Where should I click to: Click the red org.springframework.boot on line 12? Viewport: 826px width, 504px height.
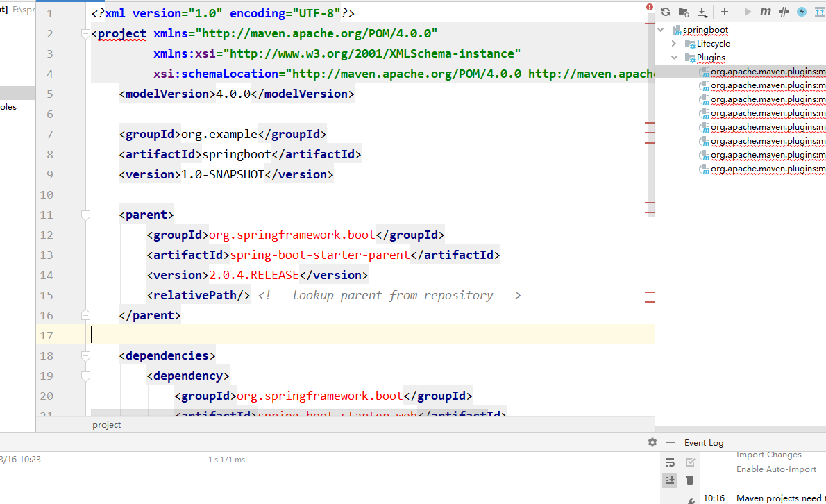click(292, 235)
